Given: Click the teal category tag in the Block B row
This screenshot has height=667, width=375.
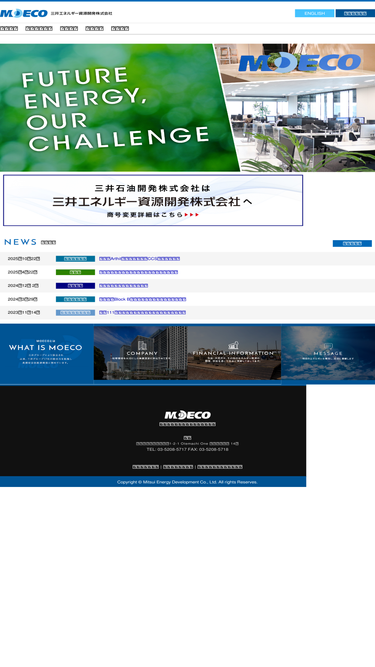Looking at the screenshot, I should 75,299.
